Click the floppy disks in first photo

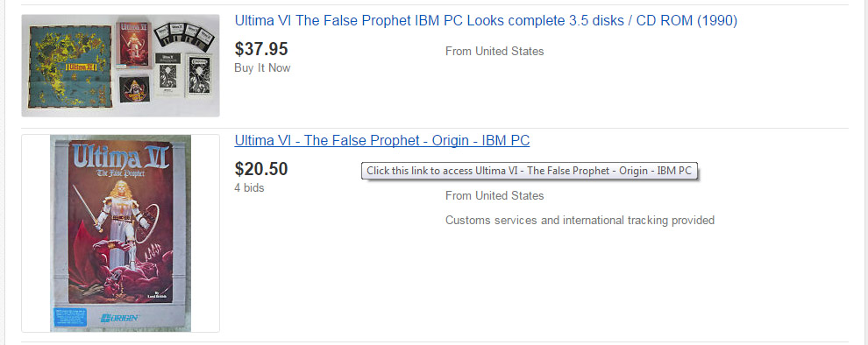click(x=184, y=37)
